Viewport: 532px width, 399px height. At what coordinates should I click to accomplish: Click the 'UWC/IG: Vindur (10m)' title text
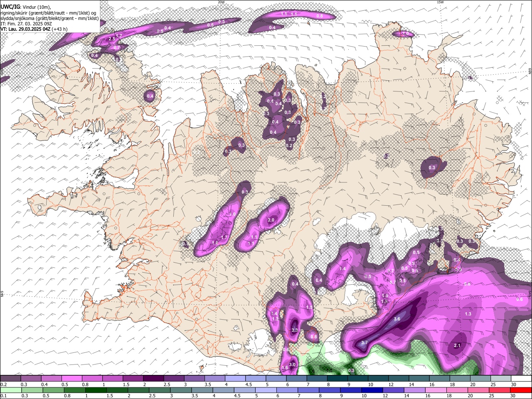(26, 6)
